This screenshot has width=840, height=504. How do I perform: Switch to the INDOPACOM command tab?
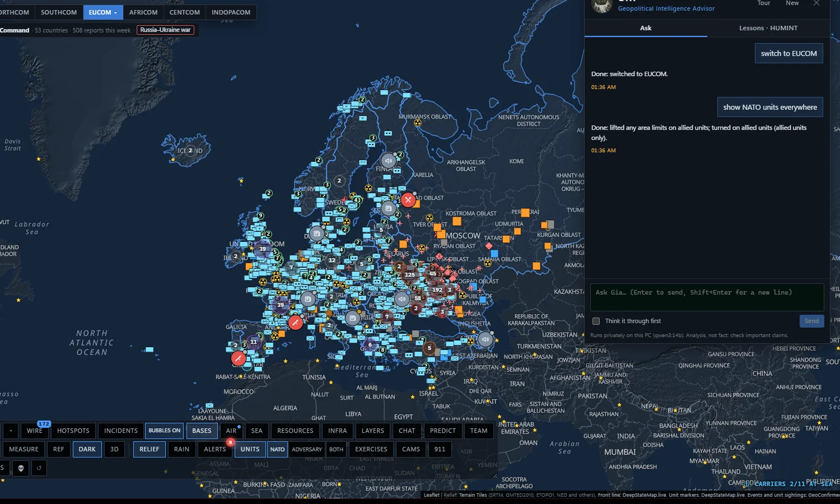pos(231,12)
